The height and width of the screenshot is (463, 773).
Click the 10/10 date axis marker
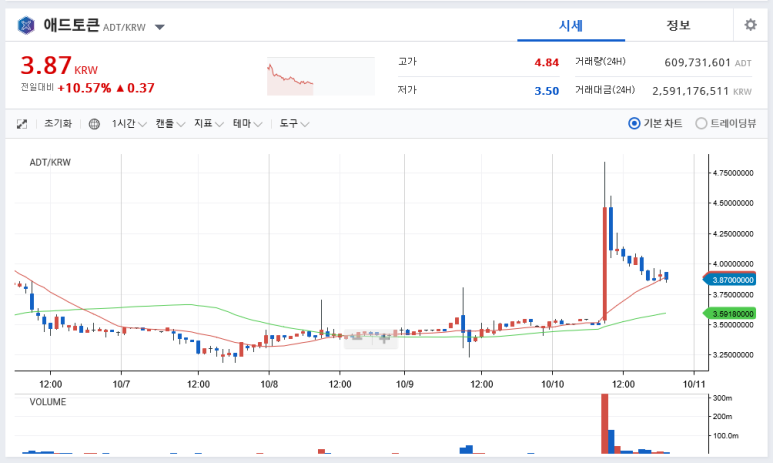click(x=552, y=384)
